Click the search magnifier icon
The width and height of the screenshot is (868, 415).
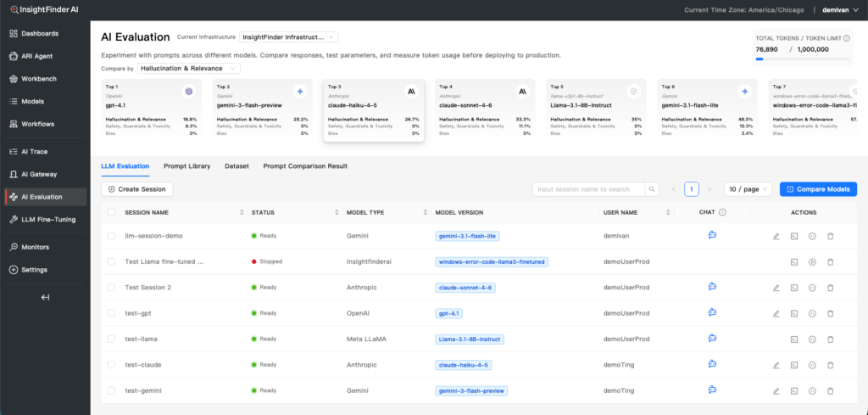[x=652, y=189]
